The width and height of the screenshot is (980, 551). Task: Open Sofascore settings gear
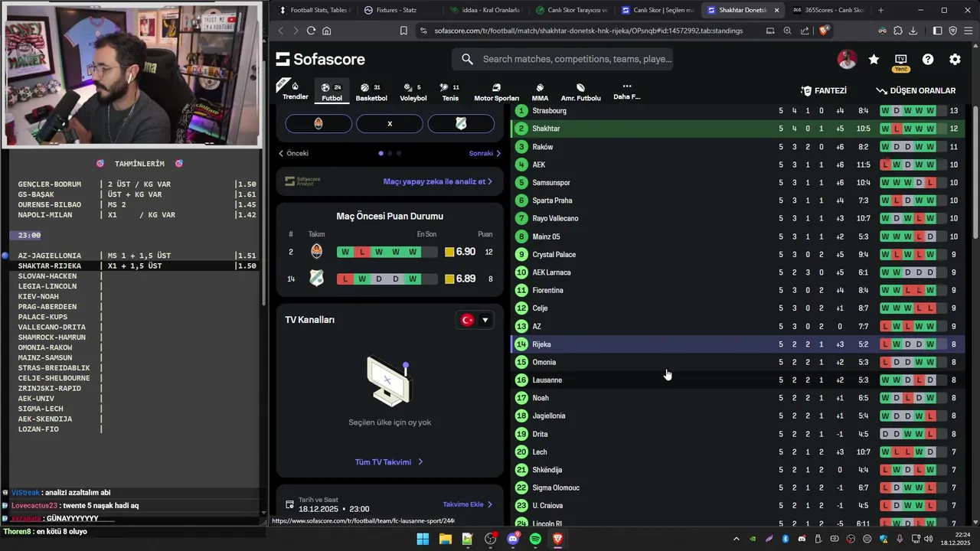(955, 59)
